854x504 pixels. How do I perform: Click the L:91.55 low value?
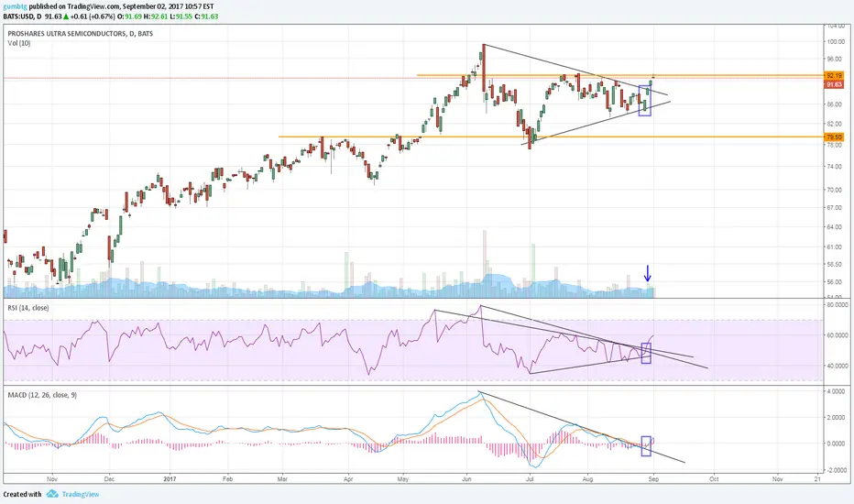[181, 16]
